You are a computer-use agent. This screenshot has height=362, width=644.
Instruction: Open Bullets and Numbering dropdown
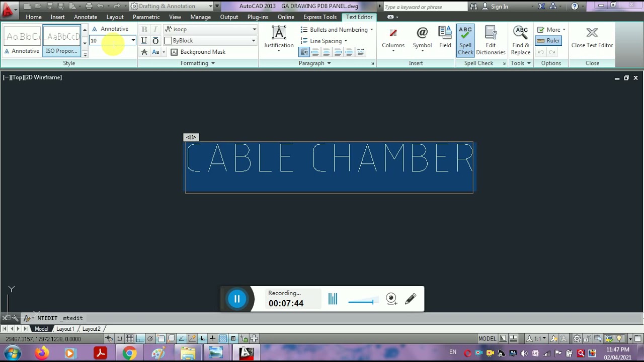pos(337,30)
